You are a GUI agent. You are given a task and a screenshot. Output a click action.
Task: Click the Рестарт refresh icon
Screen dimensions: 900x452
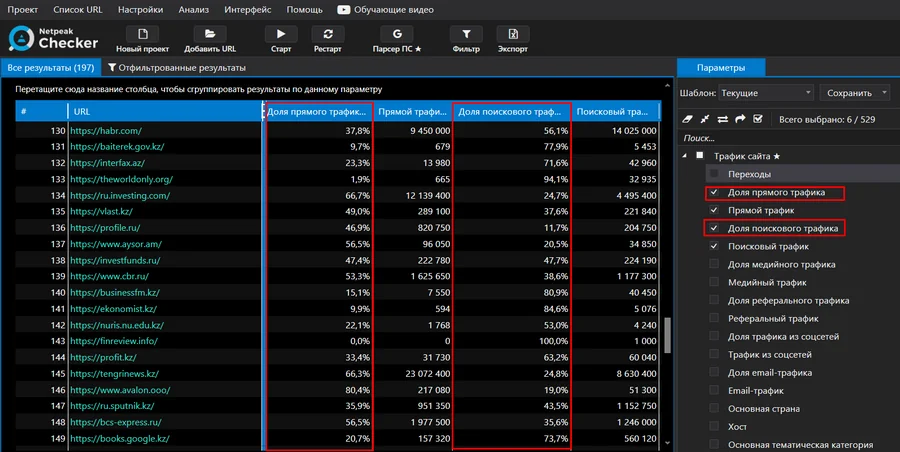(328, 34)
